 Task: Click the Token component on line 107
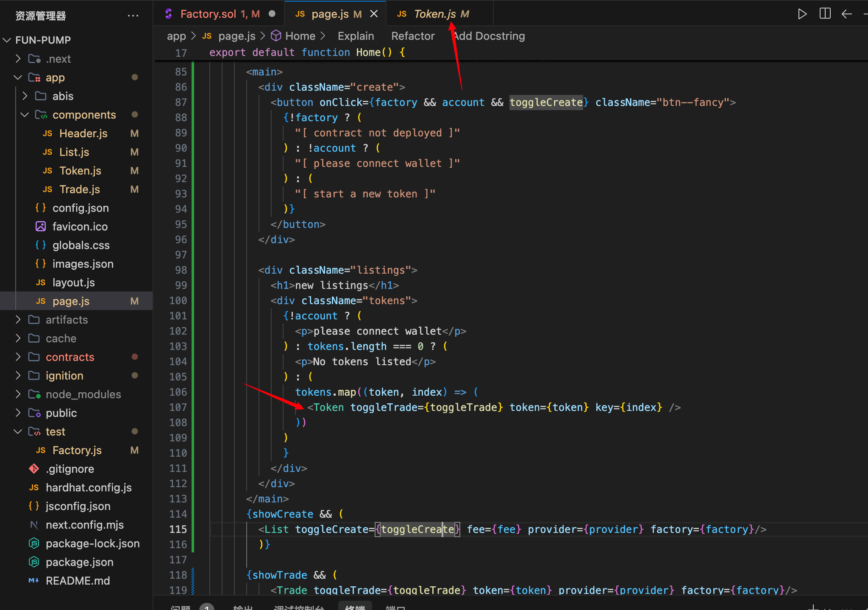point(328,407)
